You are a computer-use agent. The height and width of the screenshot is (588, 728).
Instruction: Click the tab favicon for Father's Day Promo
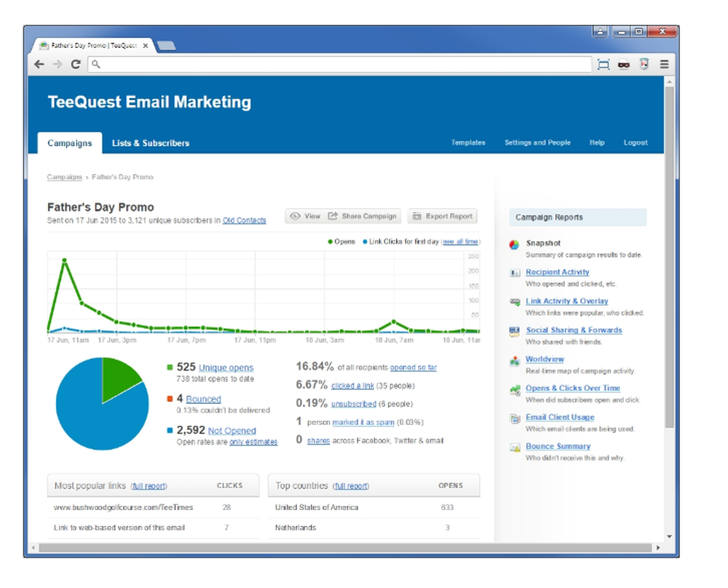pos(44,45)
